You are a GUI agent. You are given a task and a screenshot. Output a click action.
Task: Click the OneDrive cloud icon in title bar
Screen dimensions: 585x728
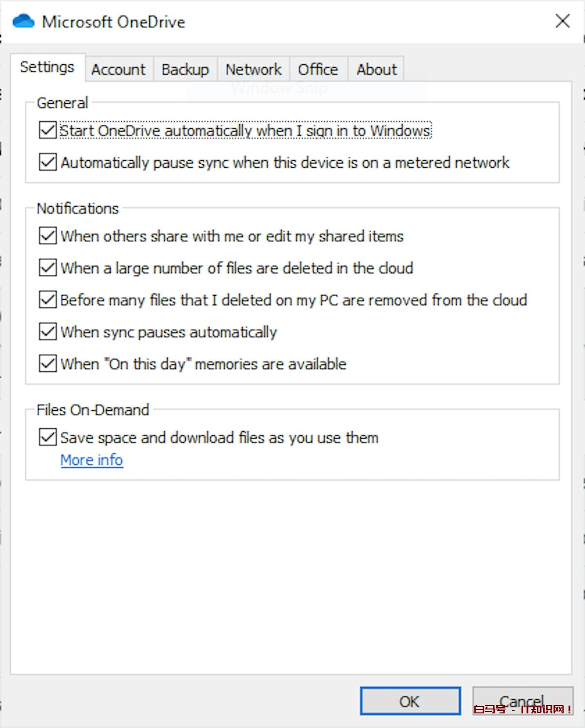tap(23, 21)
